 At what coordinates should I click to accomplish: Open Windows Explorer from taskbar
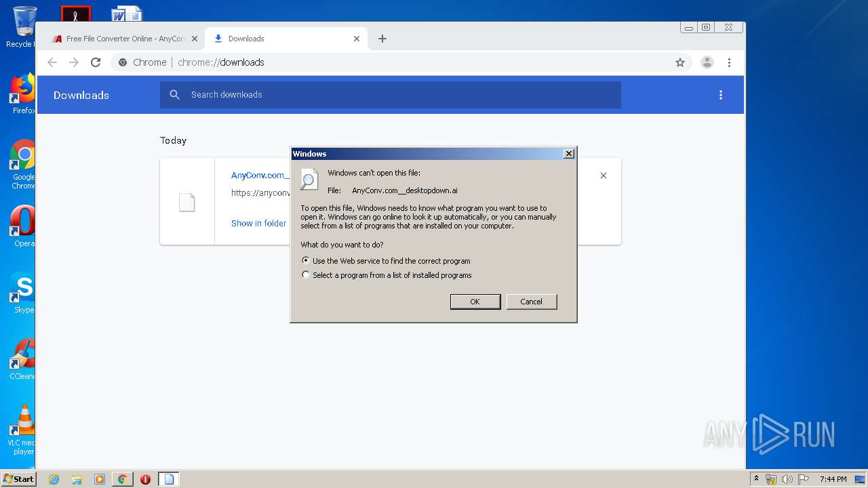[x=77, y=479]
